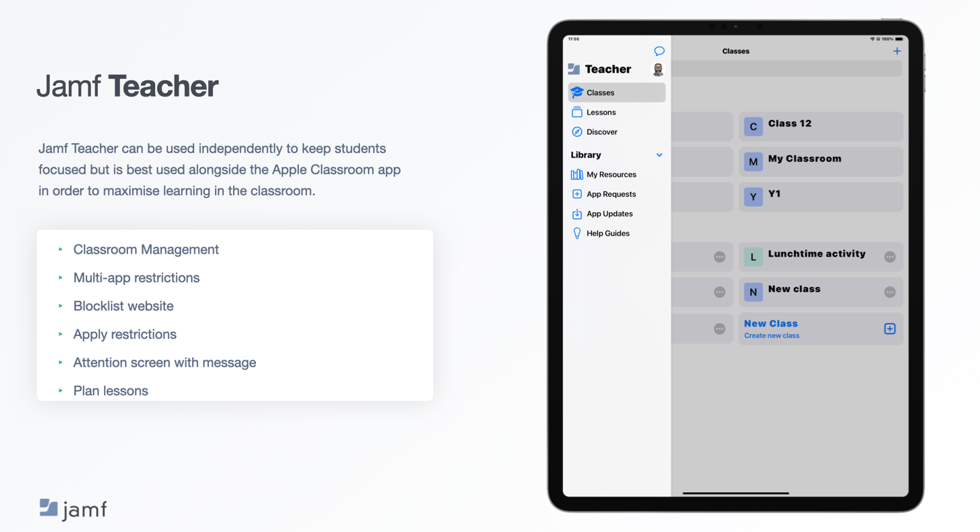This screenshot has height=532, width=980.
Task: Click the Discover compass icon
Action: pyautogui.click(x=577, y=132)
